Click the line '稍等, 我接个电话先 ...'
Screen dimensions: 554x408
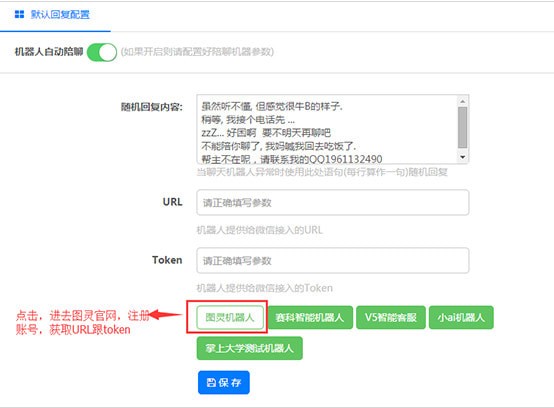[x=248, y=120]
